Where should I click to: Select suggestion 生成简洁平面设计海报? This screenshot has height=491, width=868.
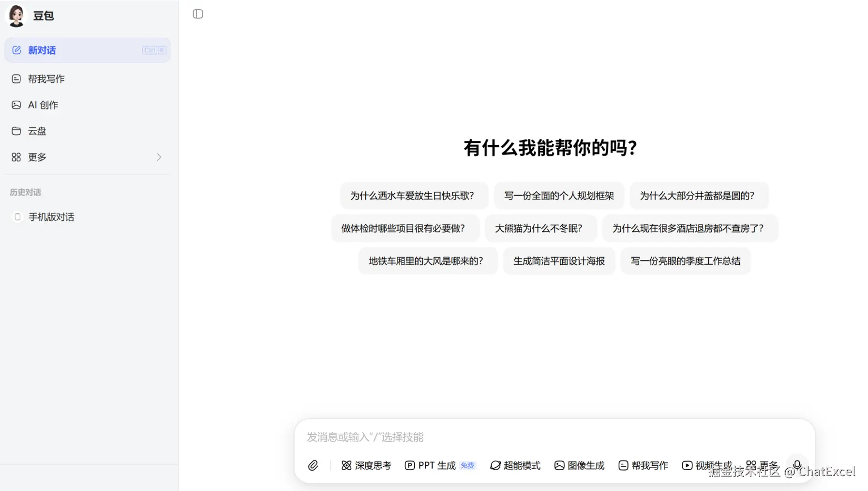(x=559, y=261)
